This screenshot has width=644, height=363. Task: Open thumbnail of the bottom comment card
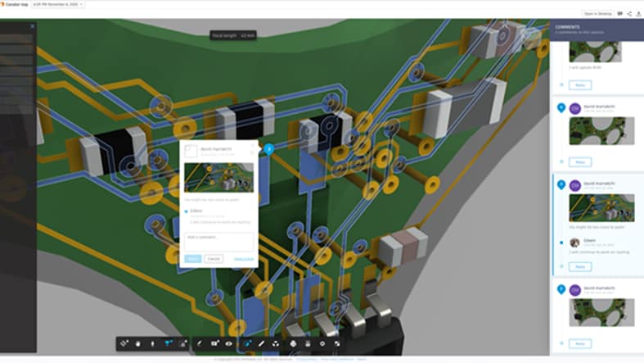601,312
